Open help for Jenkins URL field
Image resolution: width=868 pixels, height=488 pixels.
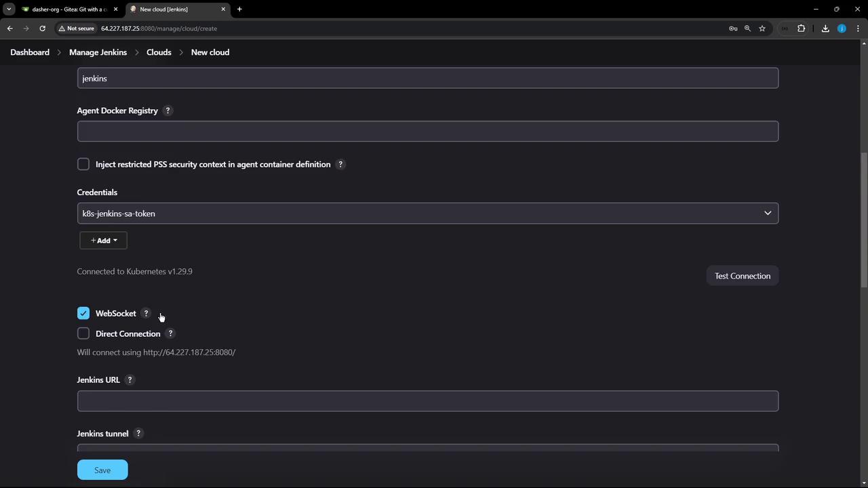(x=130, y=380)
